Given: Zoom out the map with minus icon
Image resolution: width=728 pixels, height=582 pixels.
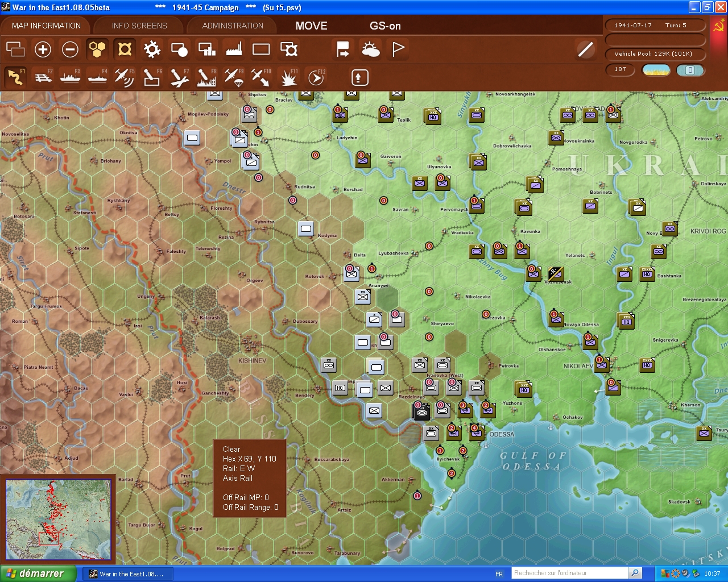Looking at the screenshot, I should 70,49.
